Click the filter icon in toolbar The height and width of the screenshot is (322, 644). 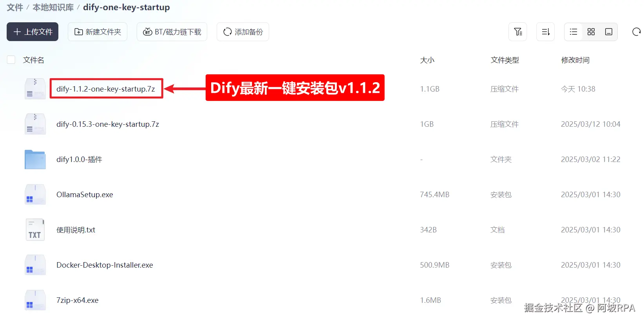tap(518, 32)
